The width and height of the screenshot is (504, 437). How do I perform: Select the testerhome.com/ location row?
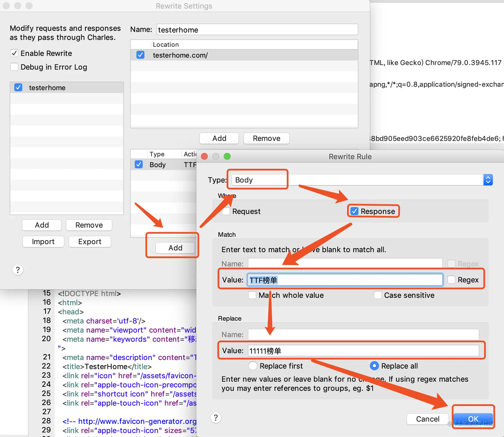point(244,55)
